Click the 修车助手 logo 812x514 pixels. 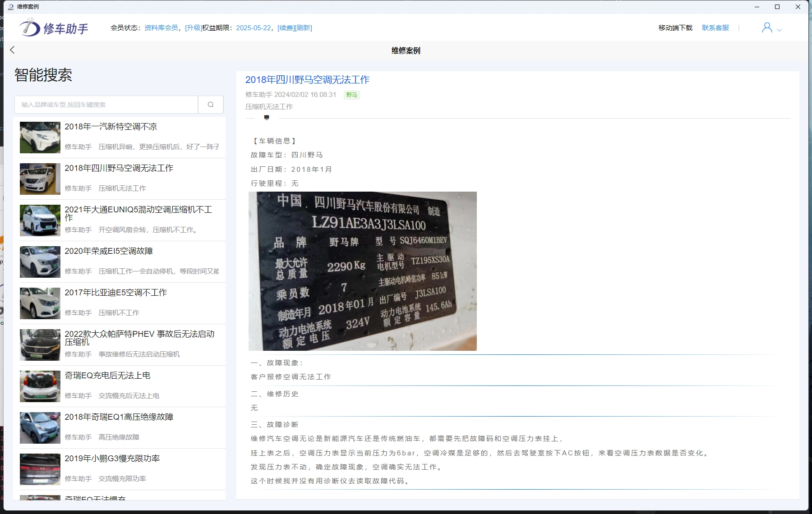point(54,28)
